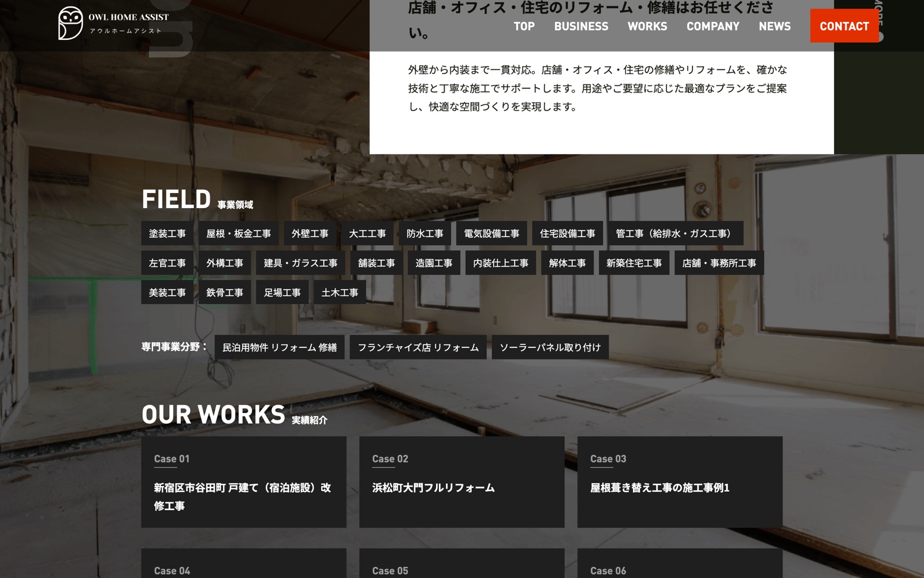This screenshot has height=578, width=924.
Task: Open Case 03 屋根葺き替え工事 card
Action: pyautogui.click(x=680, y=482)
